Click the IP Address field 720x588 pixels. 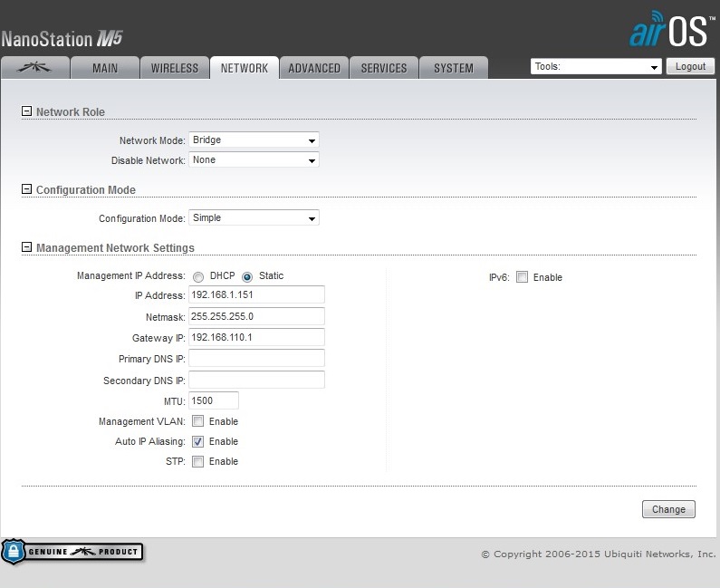[256, 294]
